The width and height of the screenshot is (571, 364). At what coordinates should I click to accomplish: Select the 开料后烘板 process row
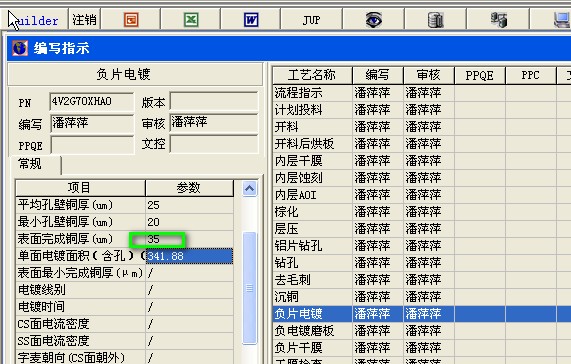click(x=422, y=144)
